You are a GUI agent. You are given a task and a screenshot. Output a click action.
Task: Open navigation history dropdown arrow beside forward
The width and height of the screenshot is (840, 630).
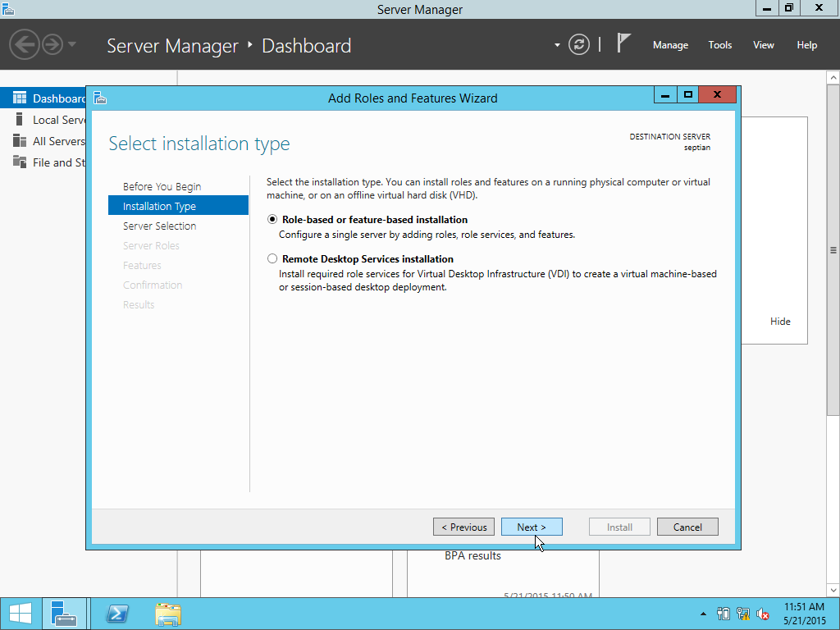tap(72, 44)
